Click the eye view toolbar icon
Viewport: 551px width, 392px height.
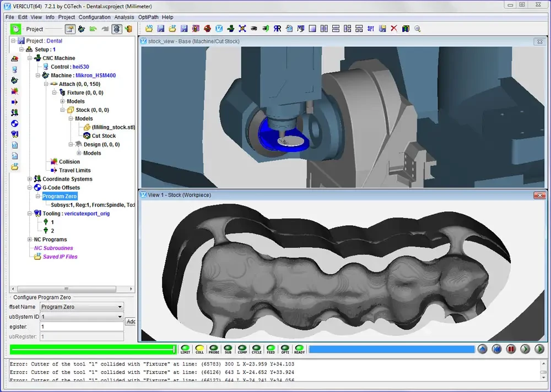pyautogui.click(x=253, y=29)
